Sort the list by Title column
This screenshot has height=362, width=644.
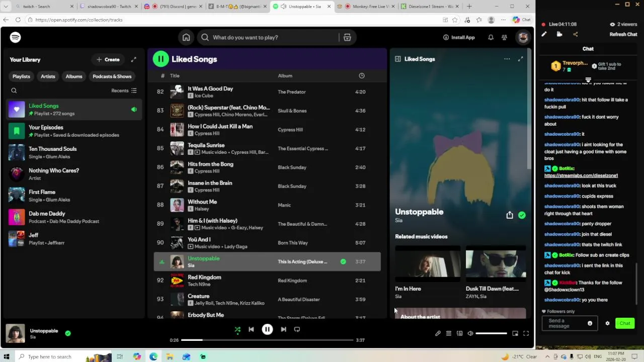click(175, 75)
